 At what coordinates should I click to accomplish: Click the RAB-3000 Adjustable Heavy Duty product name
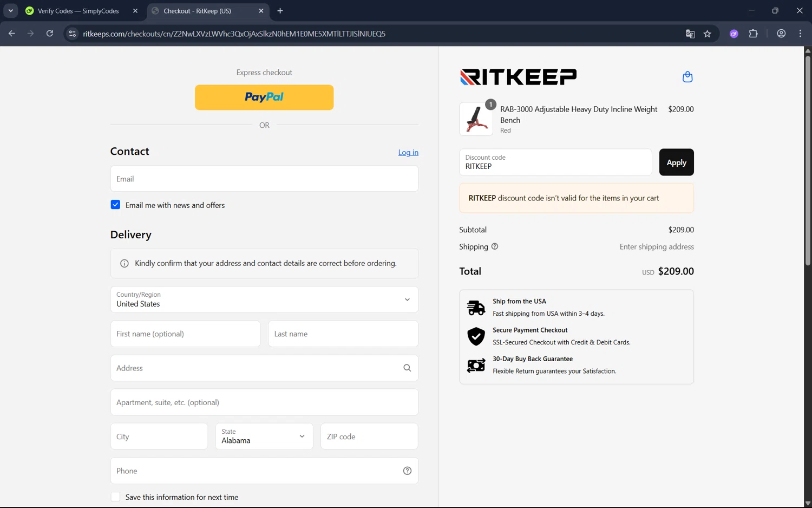[579, 115]
